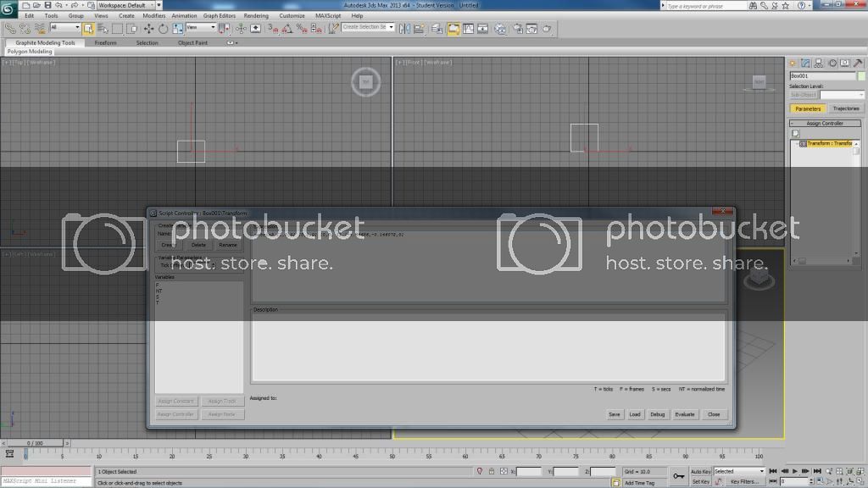Click the Set Keys key icon button
The height and width of the screenshot is (488, 868).
(679, 476)
